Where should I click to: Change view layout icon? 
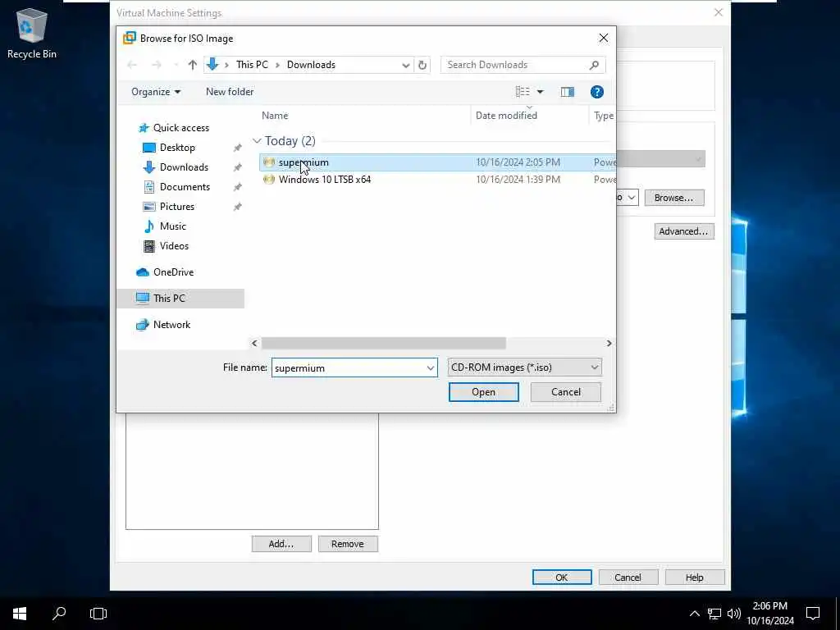[x=523, y=92]
